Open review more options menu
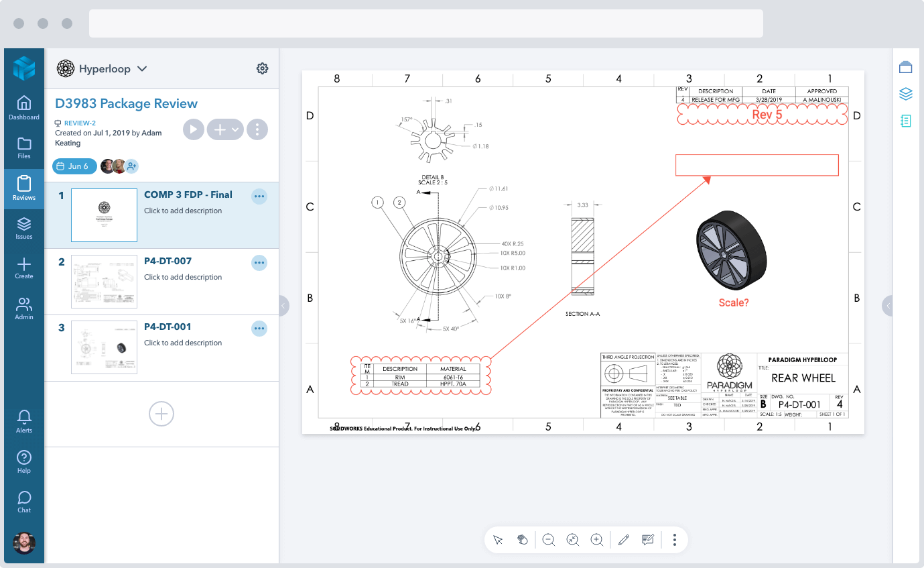Screen dimensions: 924x568 pyautogui.click(x=257, y=129)
